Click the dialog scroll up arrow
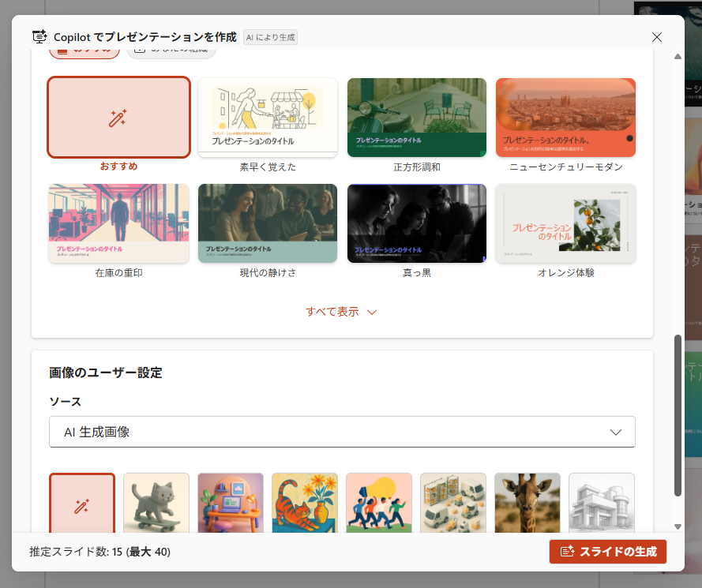 click(678, 56)
